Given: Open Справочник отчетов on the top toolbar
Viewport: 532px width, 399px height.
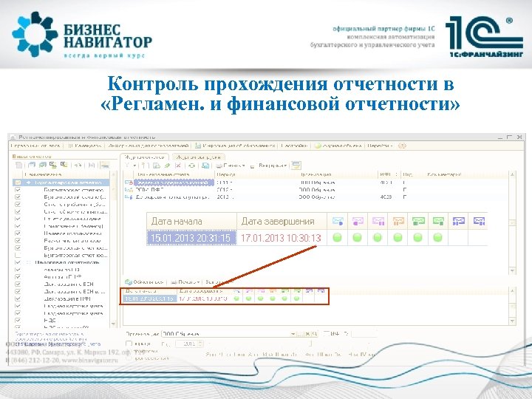Looking at the screenshot, I should (35, 146).
